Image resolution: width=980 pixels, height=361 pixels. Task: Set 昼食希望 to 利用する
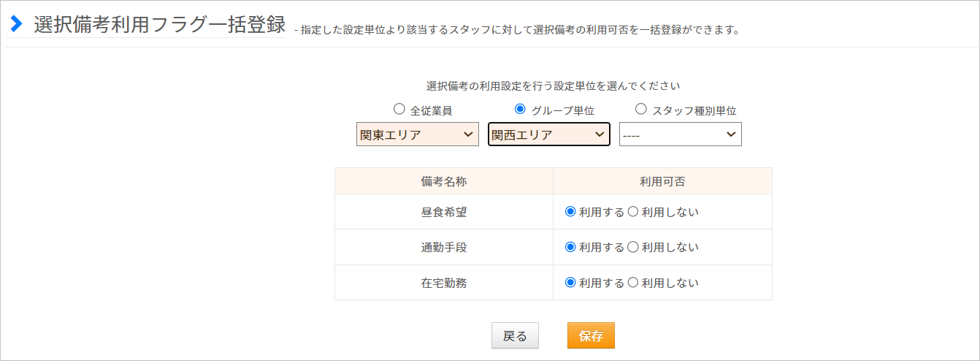point(571,212)
